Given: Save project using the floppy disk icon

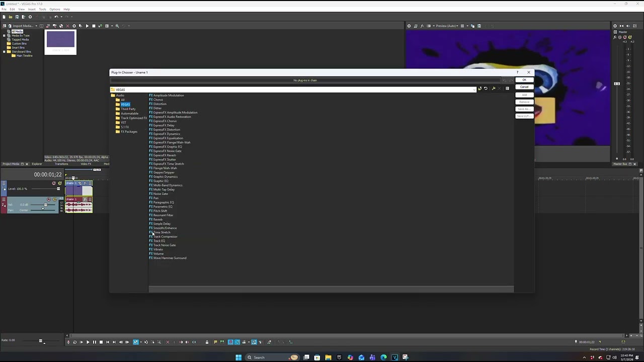Looking at the screenshot, I should [x=17, y=17].
